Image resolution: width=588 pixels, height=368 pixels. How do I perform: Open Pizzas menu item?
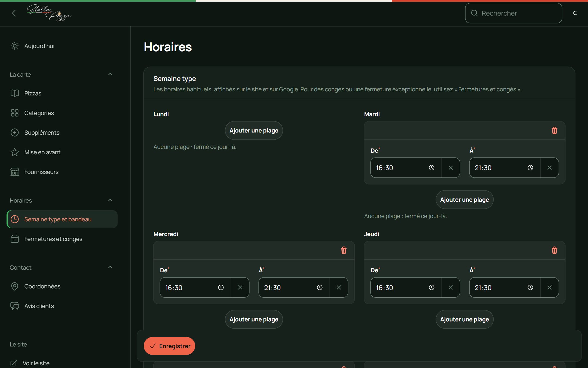point(62,93)
